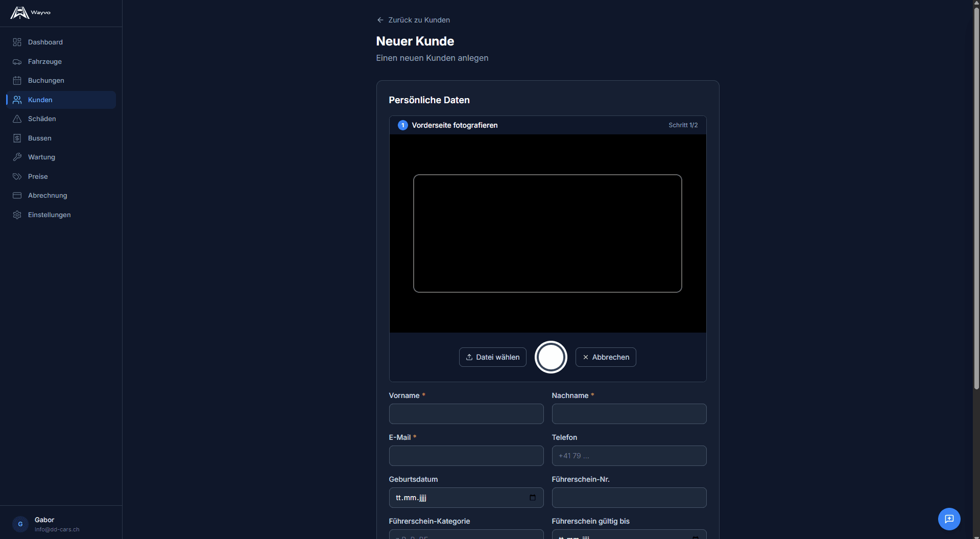Click the Einstellungen gear icon
Screen dimensions: 980x539
[x=17, y=215]
